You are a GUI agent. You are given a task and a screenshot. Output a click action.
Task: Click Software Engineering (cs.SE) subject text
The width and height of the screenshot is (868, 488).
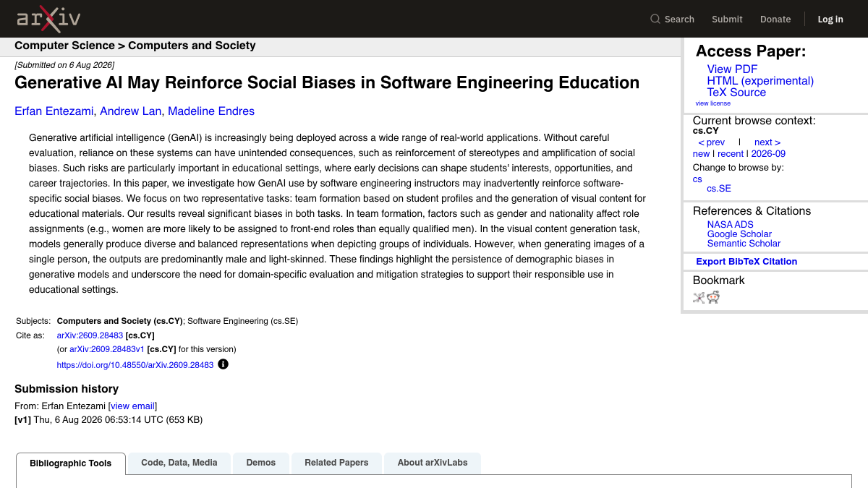[x=243, y=321]
